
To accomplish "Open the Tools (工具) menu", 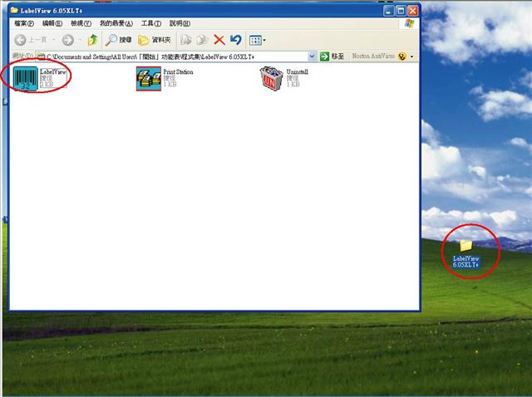I will [x=151, y=23].
